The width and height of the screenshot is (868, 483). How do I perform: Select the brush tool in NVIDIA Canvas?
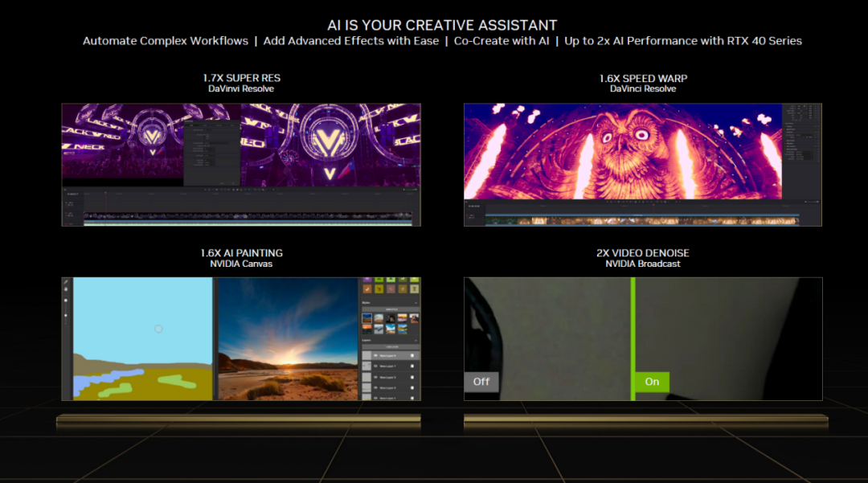click(66, 281)
